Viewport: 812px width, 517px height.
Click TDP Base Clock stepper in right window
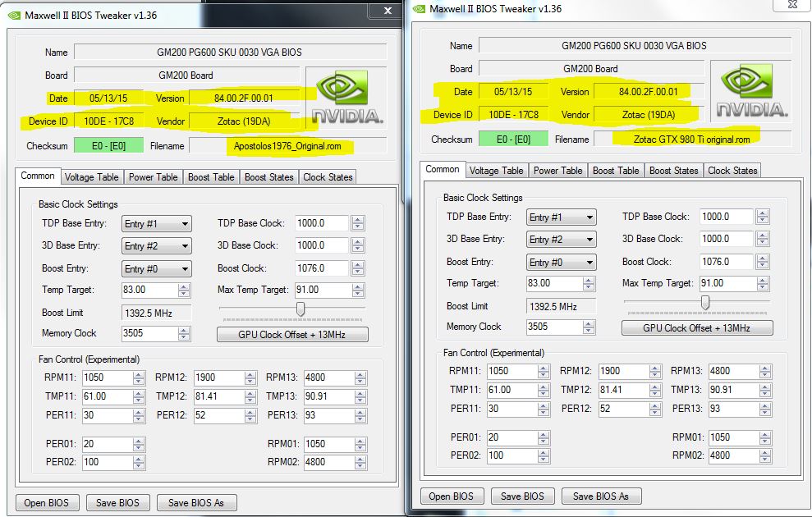coord(762,217)
